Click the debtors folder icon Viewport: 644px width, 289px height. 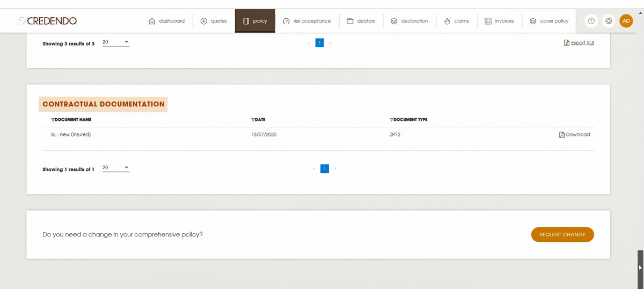350,21
